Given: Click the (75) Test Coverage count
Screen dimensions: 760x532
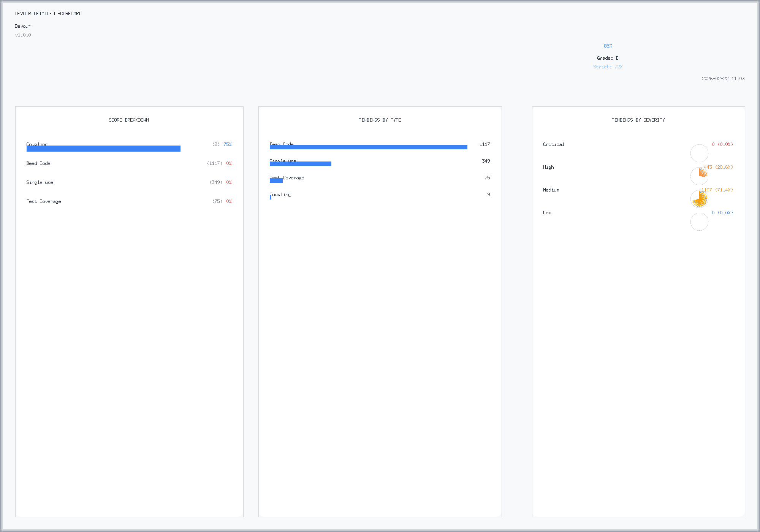Looking at the screenshot, I should pos(217,201).
